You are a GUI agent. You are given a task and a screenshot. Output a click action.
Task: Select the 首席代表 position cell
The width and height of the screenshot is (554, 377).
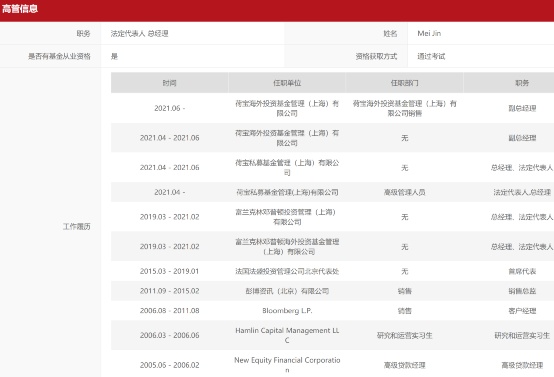[x=522, y=271]
